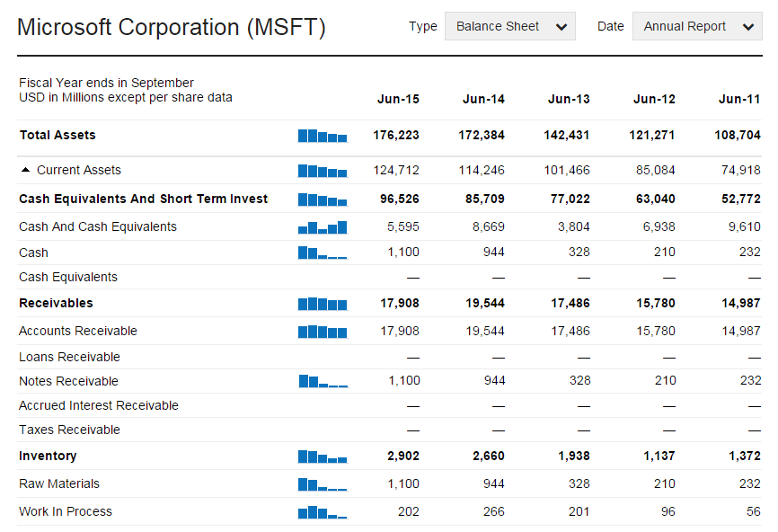Click the Microsoft Corporation (MSFT) title

pyautogui.click(x=171, y=27)
